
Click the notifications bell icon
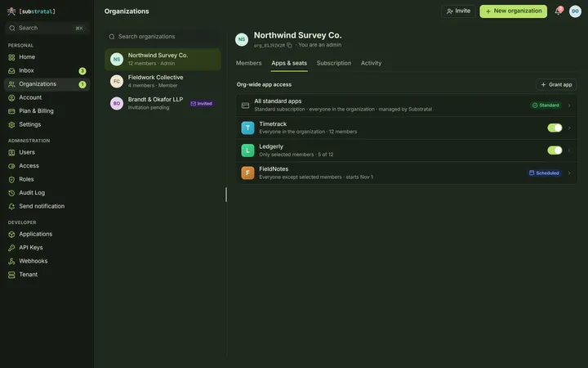click(558, 11)
